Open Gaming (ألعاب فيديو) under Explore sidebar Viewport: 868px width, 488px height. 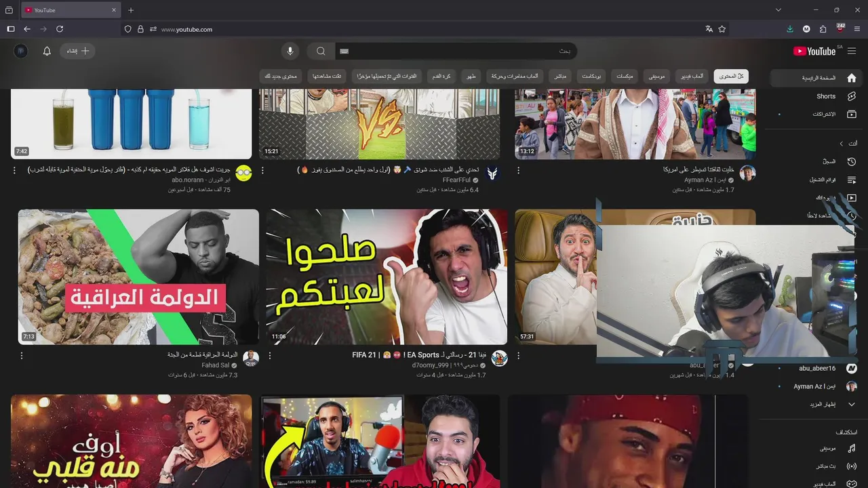pyautogui.click(x=817, y=483)
